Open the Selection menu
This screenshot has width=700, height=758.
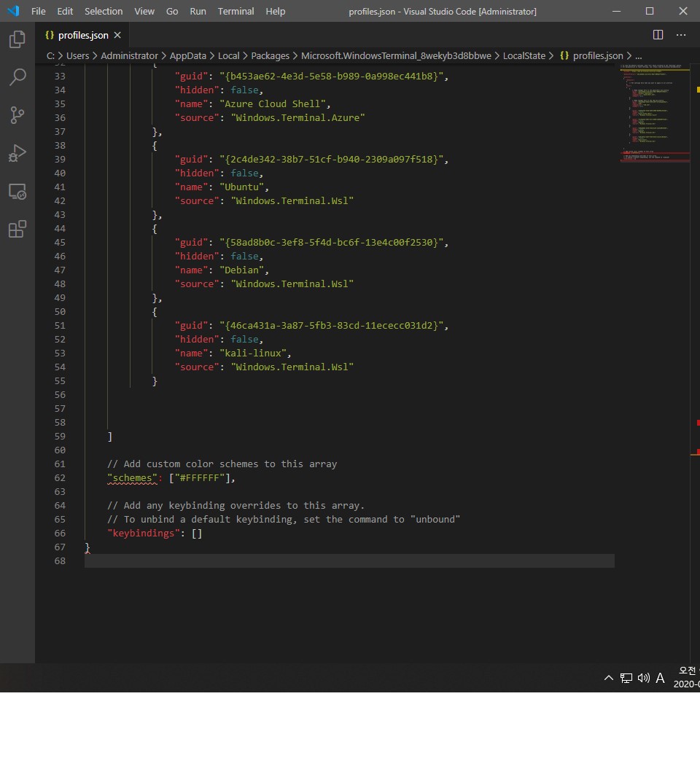point(104,11)
